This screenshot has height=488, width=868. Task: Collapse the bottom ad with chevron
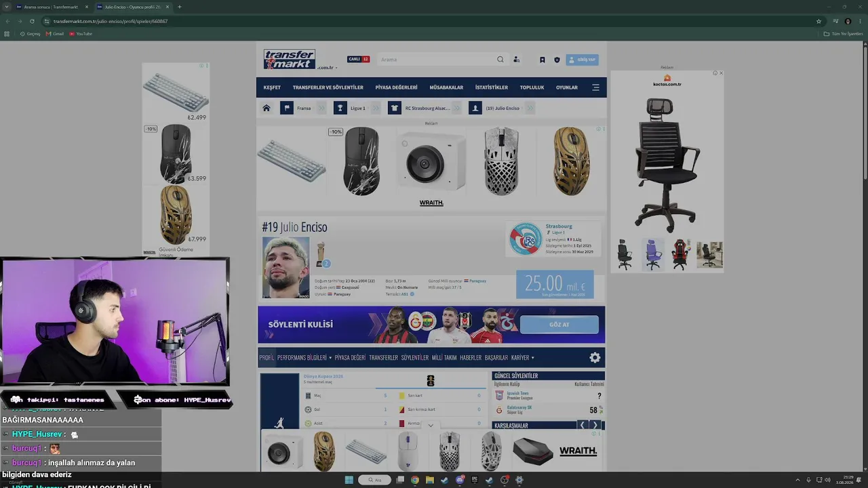pos(431,426)
